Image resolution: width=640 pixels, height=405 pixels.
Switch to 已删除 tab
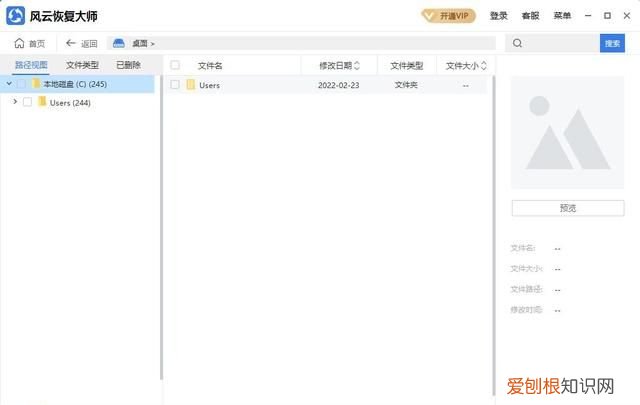128,65
